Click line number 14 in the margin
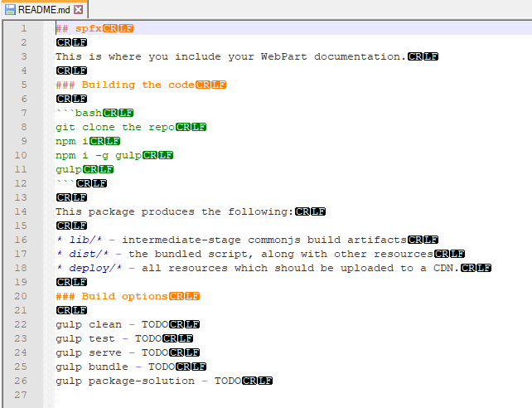532x408 pixels. pyautogui.click(x=21, y=211)
